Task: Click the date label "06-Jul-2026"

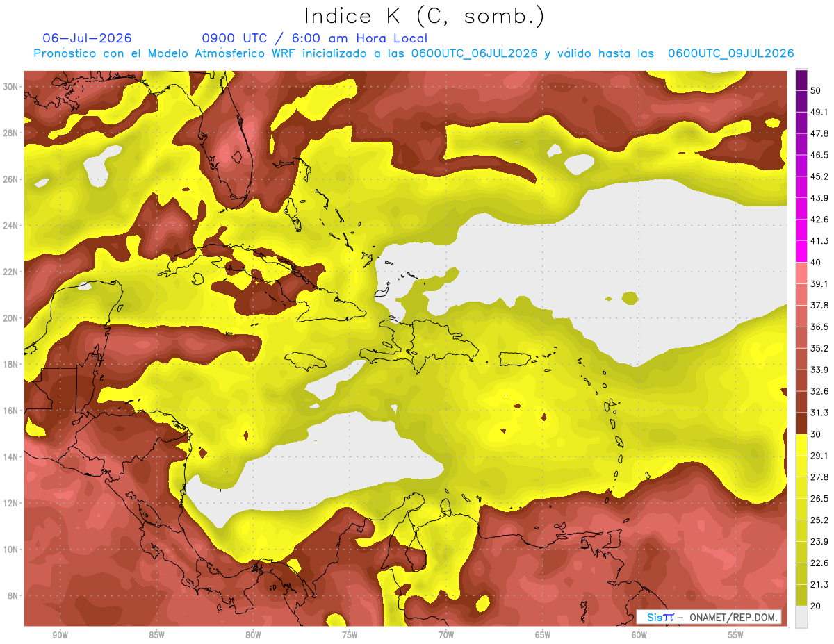Action: point(87,38)
